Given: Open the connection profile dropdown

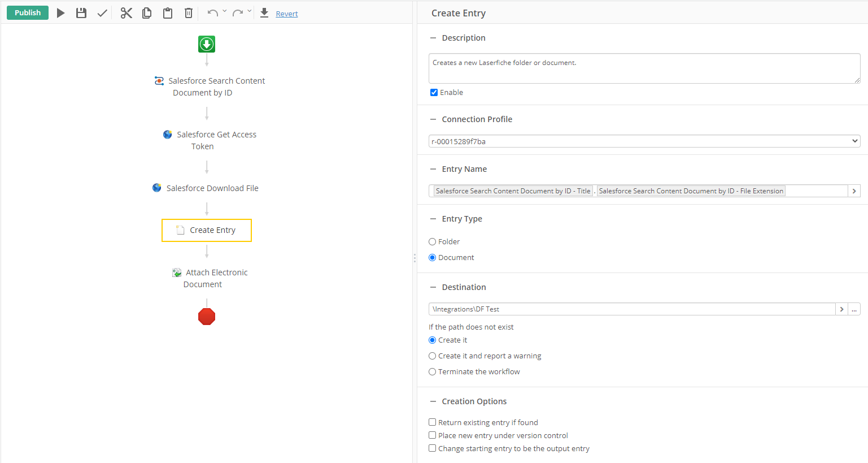Looking at the screenshot, I should 644,141.
